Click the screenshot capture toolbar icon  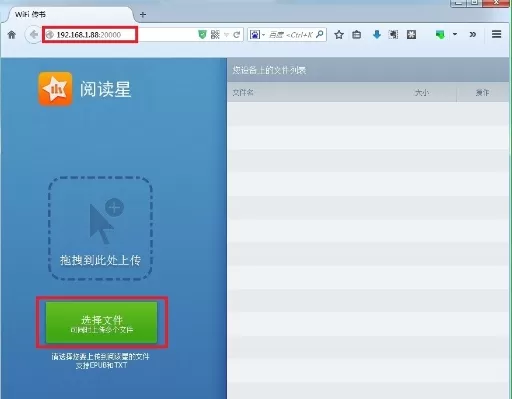click(x=393, y=34)
